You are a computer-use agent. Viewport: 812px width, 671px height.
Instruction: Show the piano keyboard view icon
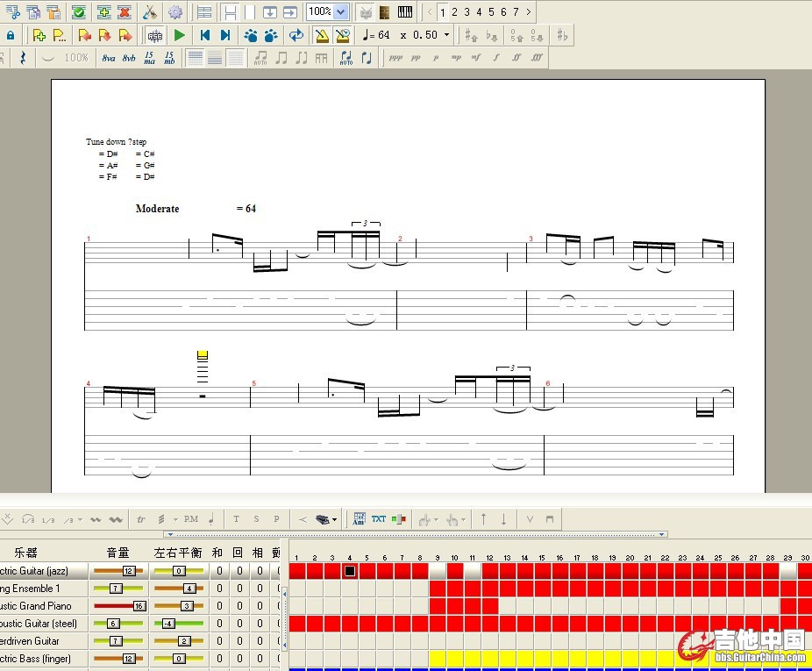coord(405,12)
